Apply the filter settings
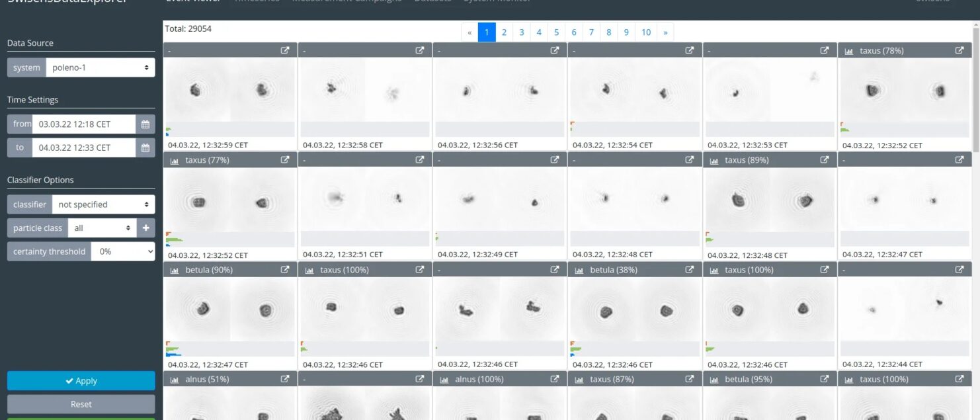 pos(81,381)
